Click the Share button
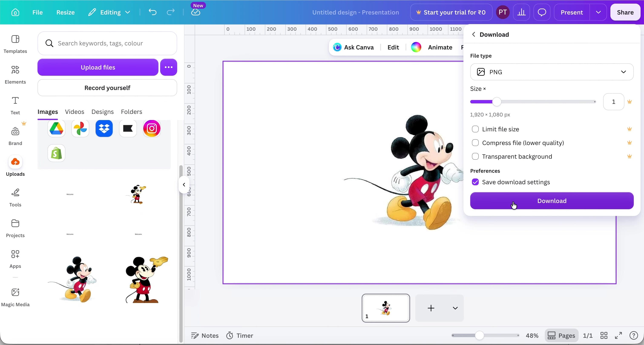Viewport: 644px width, 345px height. 625,12
